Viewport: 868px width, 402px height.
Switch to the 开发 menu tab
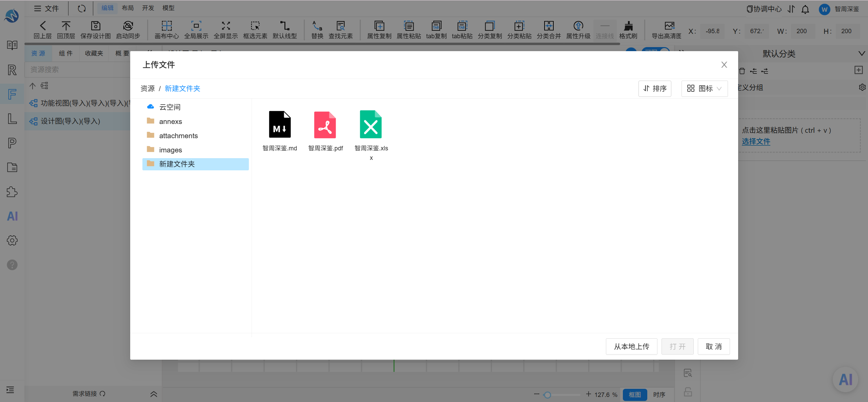148,8
